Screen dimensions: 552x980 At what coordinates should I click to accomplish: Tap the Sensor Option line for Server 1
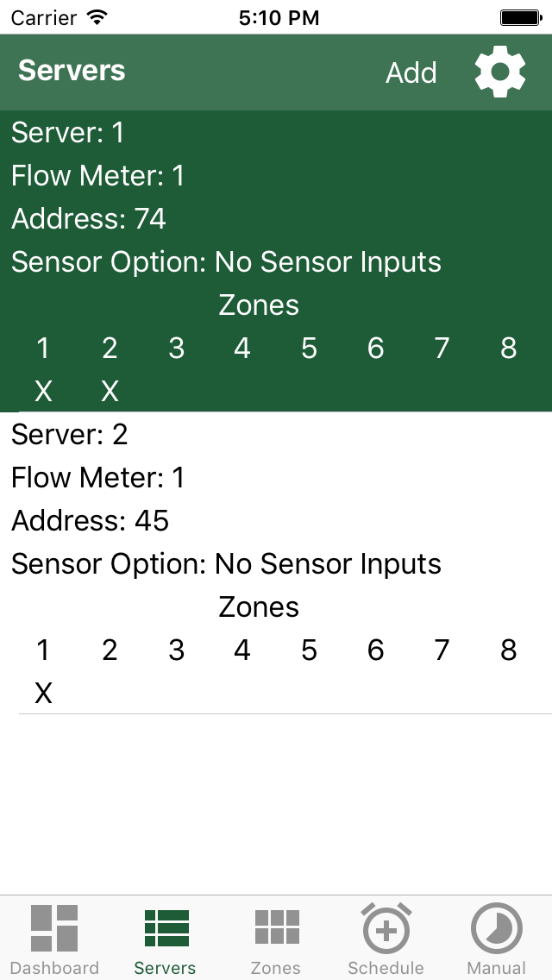tap(226, 261)
